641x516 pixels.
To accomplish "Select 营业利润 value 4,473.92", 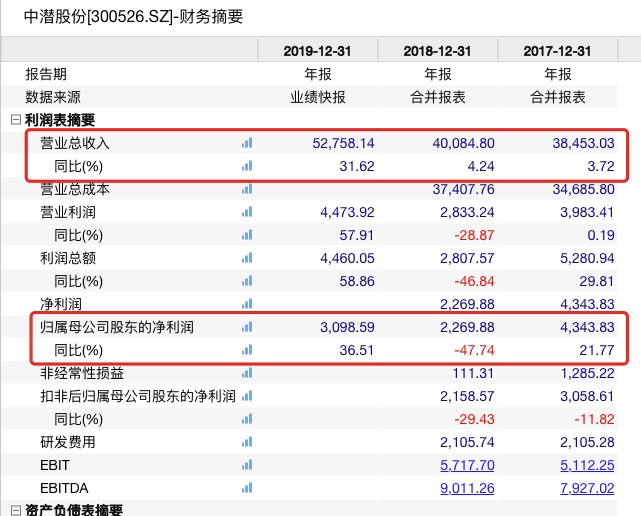I will [x=347, y=212].
